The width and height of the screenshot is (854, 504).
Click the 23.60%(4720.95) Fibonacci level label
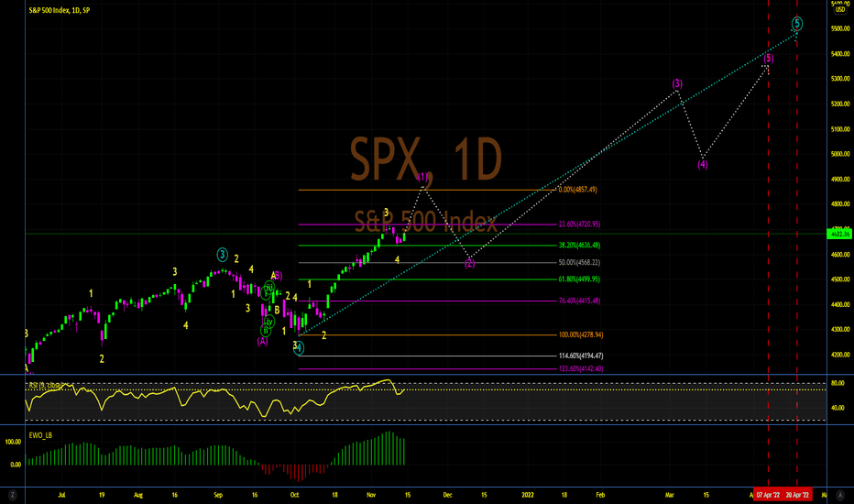coord(579,224)
